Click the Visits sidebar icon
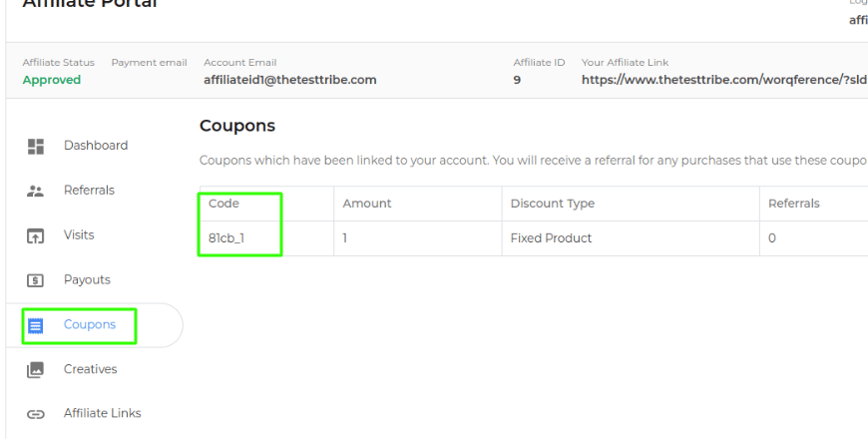 point(36,236)
